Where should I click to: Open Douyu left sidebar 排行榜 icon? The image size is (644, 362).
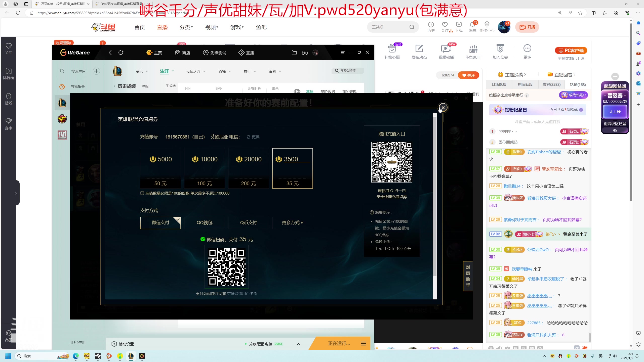[9, 74]
